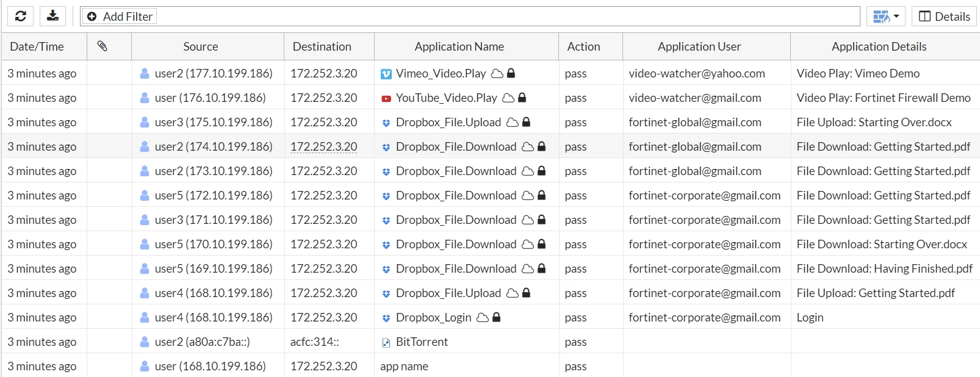The width and height of the screenshot is (980, 377).
Task: Select source user3 (171.10.199.186)
Action: pos(214,220)
